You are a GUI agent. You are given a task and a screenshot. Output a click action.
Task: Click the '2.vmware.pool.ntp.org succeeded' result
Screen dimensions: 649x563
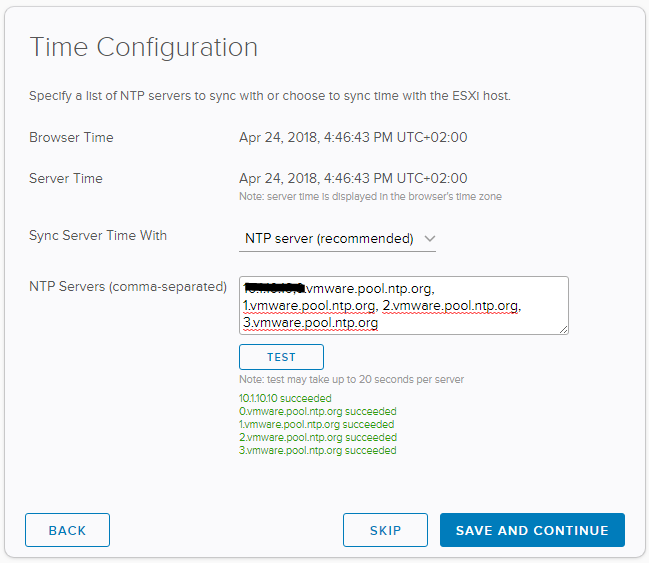[x=318, y=437]
